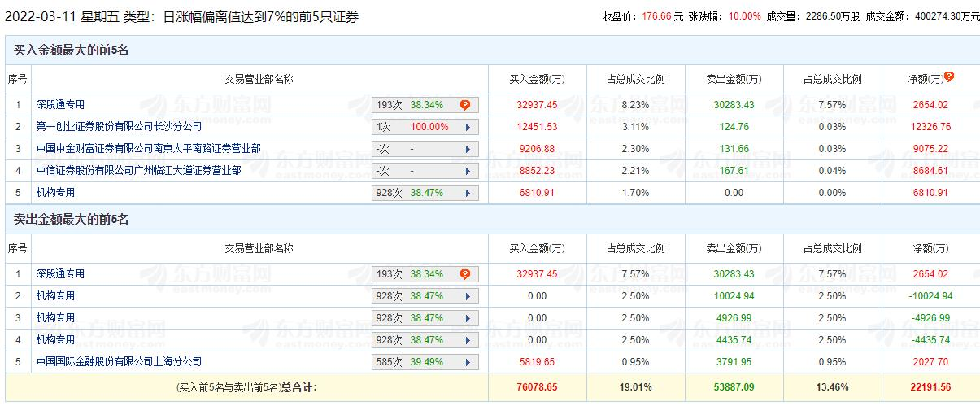Expand arrow for 机构专用 row selling 10024.94

coord(468,296)
